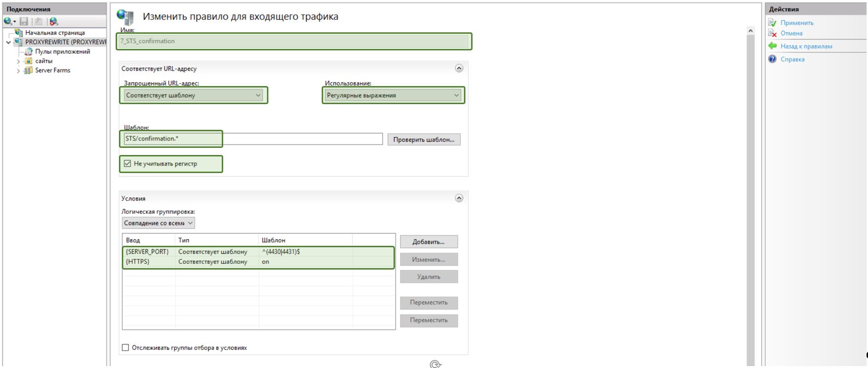The height and width of the screenshot is (368, 868).
Task: Click the Изменить condition button
Action: [429, 259]
